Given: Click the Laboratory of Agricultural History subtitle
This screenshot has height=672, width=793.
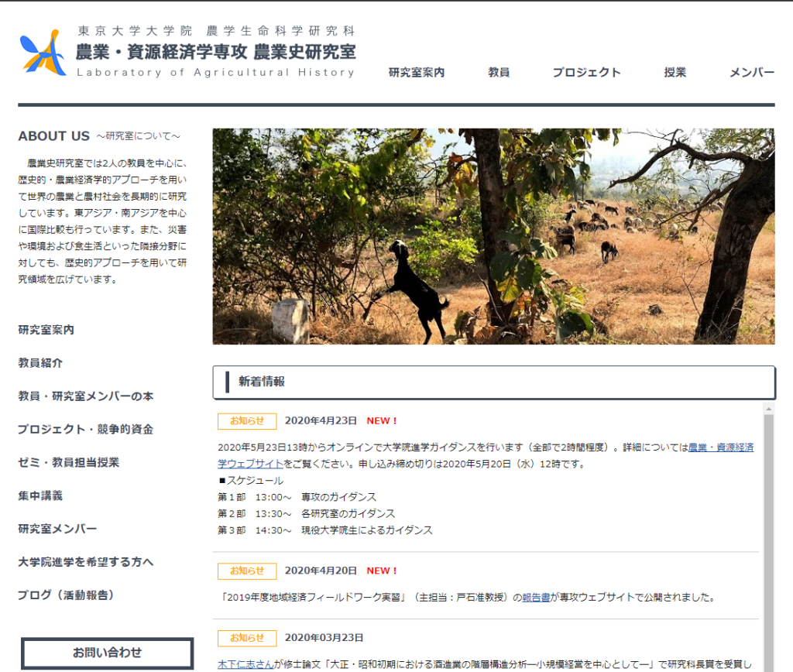Looking at the screenshot, I should [216, 72].
